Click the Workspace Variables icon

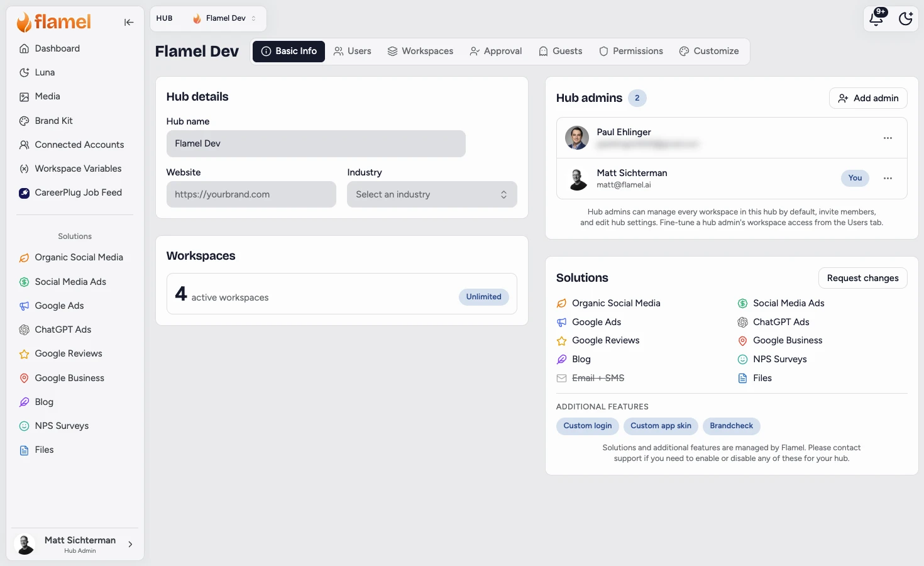24,169
